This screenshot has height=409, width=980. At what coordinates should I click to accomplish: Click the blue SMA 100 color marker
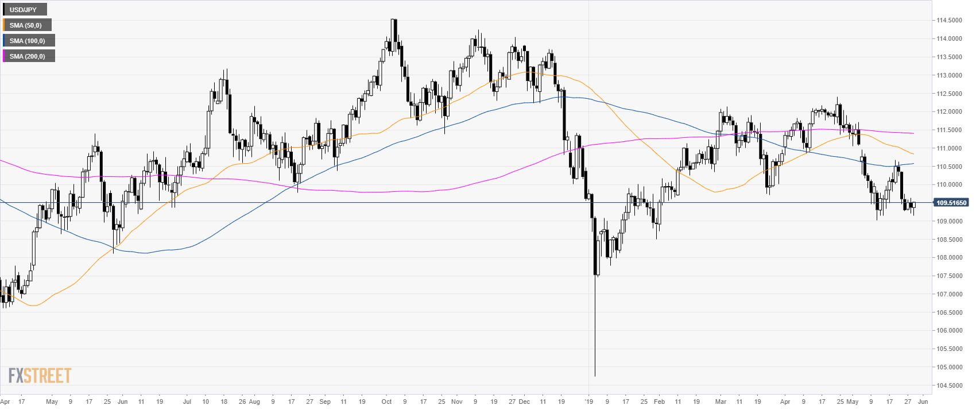pos(4,41)
